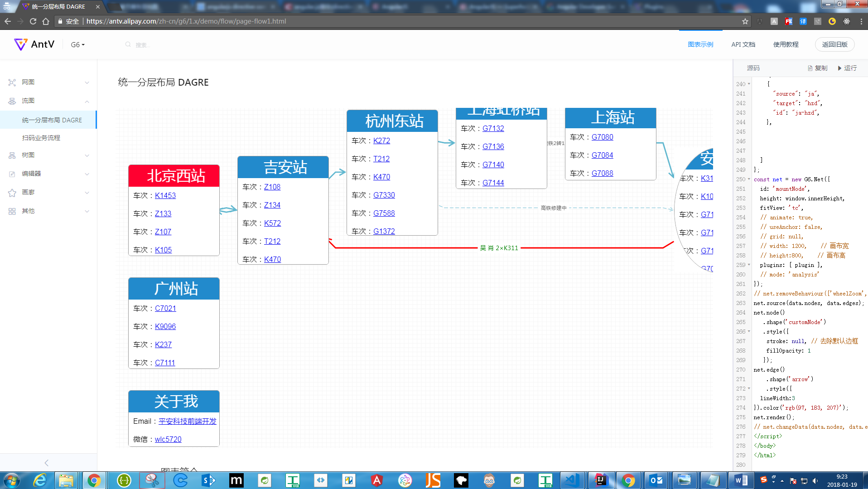Open Word from the taskbar

click(741, 480)
